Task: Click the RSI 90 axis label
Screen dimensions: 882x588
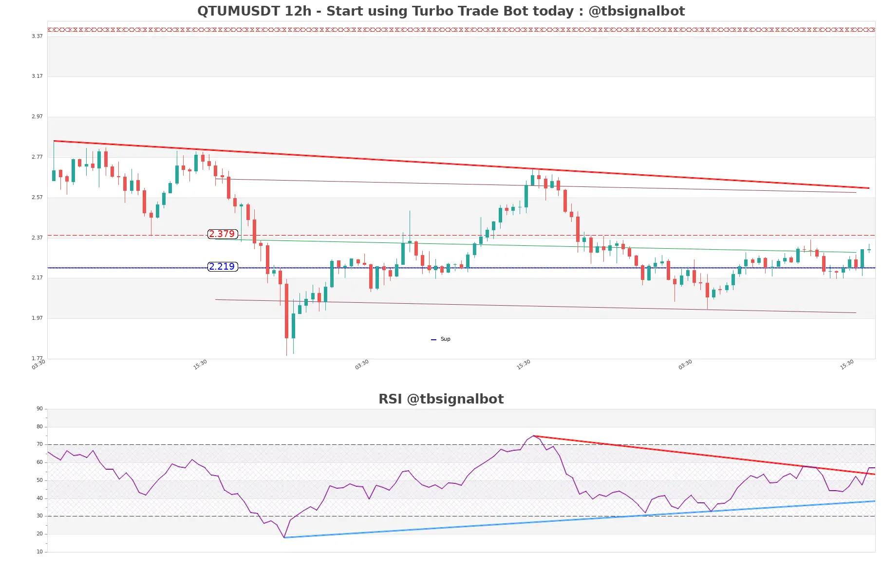Action: [x=39, y=409]
